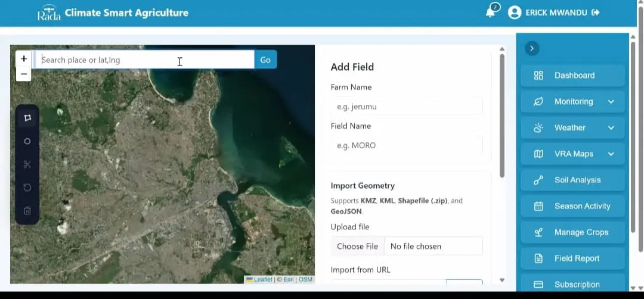This screenshot has height=299, width=644.
Task: Collapse the sidebar with arrow button
Action: tap(532, 49)
